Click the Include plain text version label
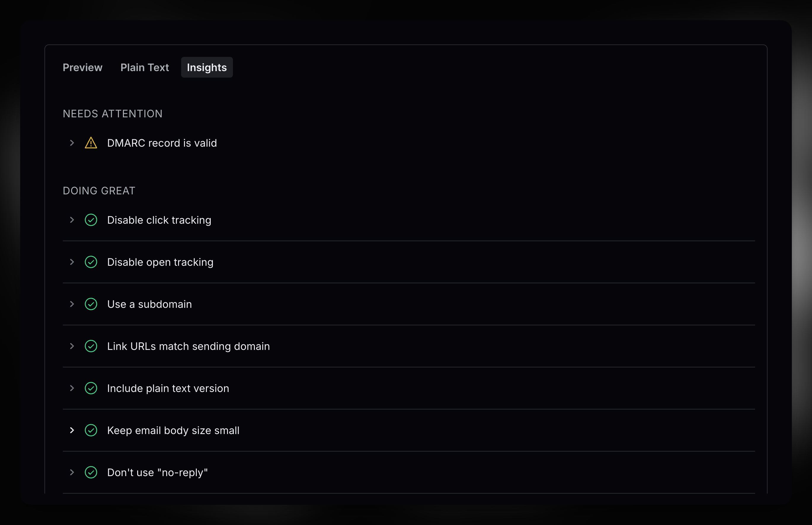 pyautogui.click(x=168, y=388)
